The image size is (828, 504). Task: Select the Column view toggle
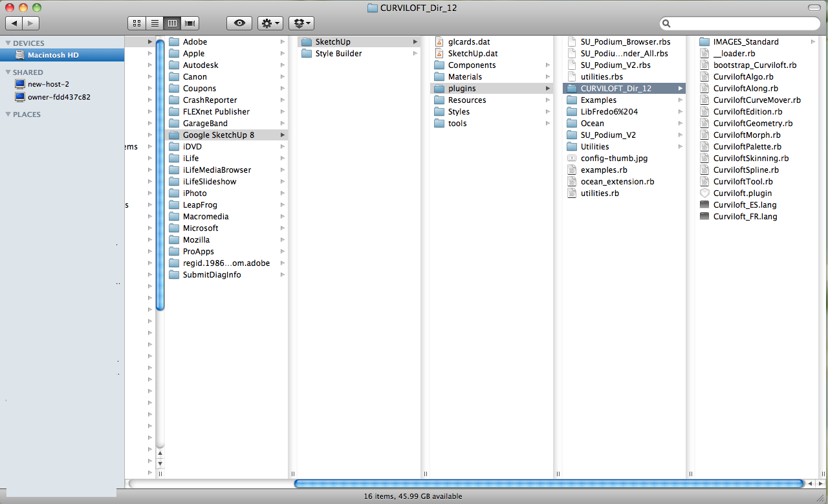(x=172, y=23)
